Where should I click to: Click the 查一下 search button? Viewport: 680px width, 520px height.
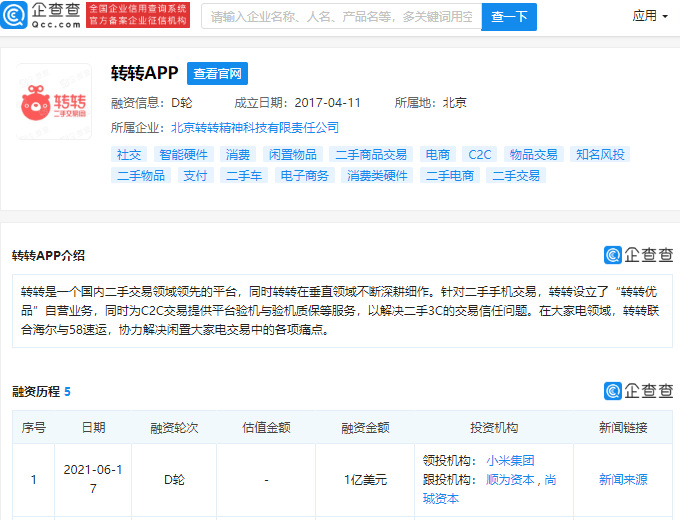509,16
